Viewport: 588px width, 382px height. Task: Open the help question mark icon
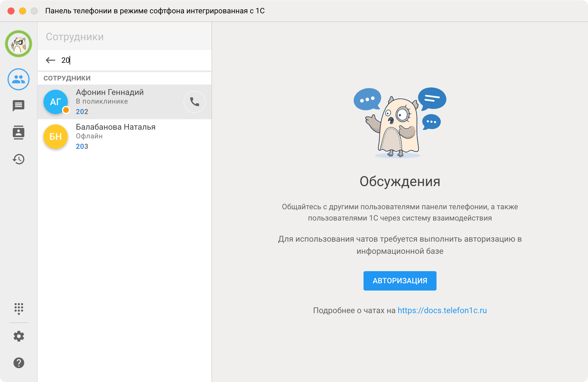pos(19,363)
